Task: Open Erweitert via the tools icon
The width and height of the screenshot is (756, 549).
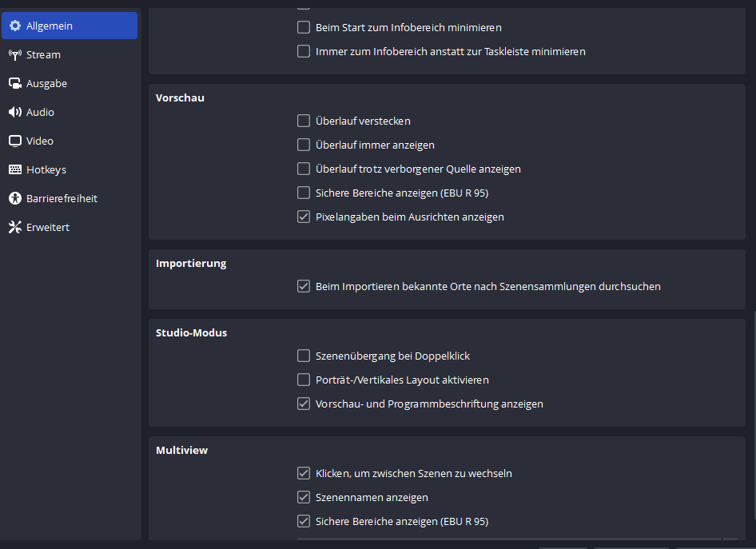Action: (15, 228)
